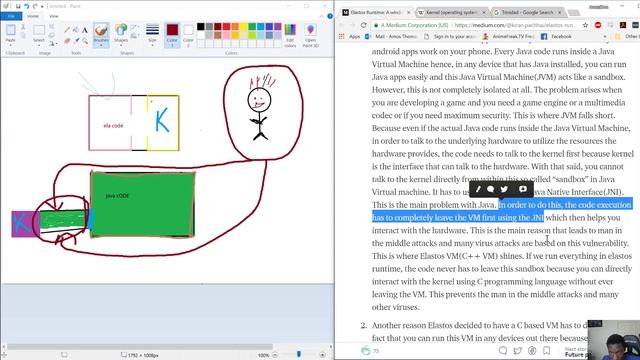The width and height of the screenshot is (640, 360).
Task: Click the bookmark icon in Medium footer bar
Action: pos(547,350)
